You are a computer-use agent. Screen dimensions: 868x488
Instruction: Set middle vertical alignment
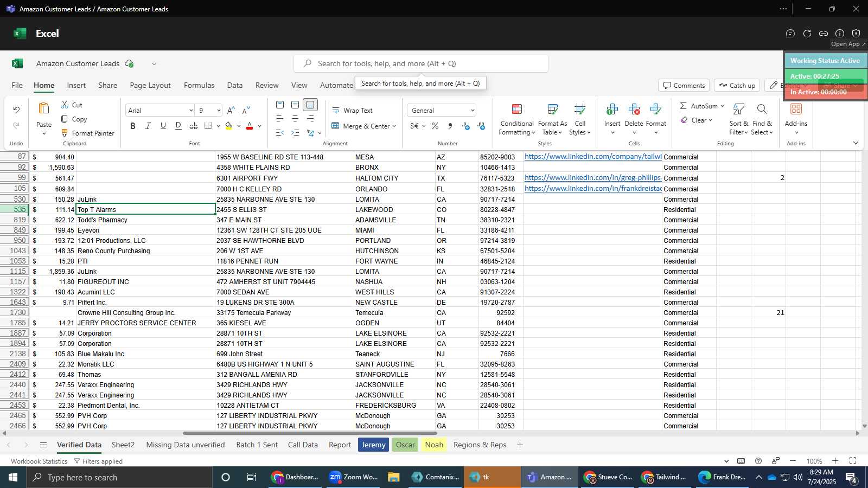(x=295, y=105)
